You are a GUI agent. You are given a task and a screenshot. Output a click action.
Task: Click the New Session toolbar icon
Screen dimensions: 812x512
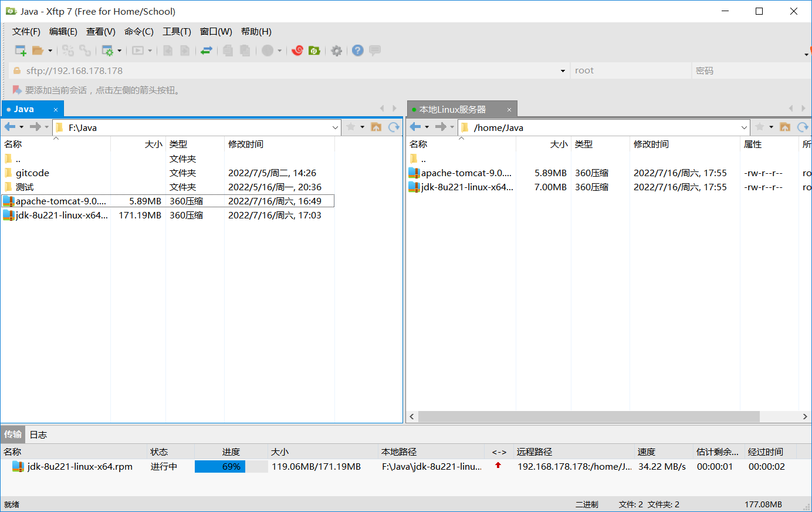point(21,50)
